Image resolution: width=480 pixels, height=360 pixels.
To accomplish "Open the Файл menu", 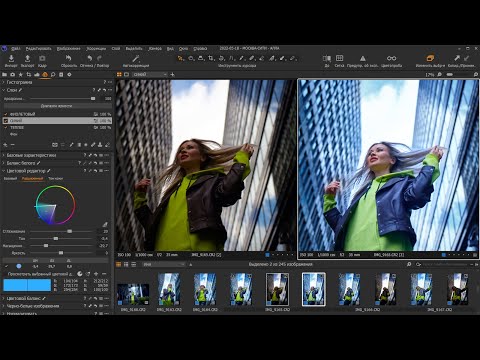I will click(x=16, y=48).
